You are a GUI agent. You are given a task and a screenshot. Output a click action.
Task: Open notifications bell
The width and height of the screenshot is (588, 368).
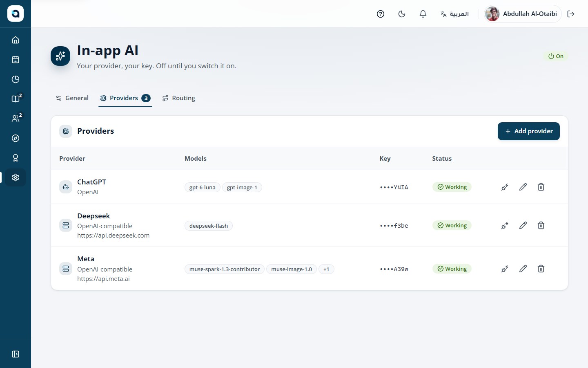(x=423, y=14)
